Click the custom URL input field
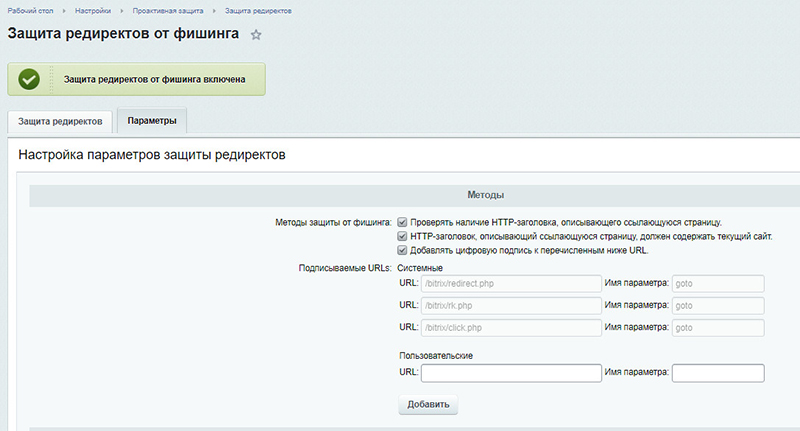Image resolution: width=800 pixels, height=431 pixels. click(x=511, y=373)
